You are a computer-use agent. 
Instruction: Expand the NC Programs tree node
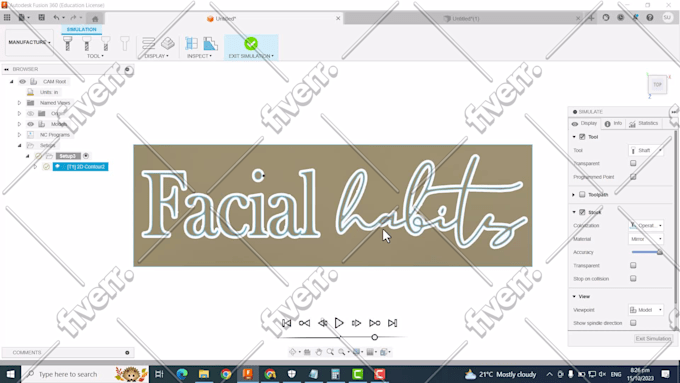[x=19, y=135]
